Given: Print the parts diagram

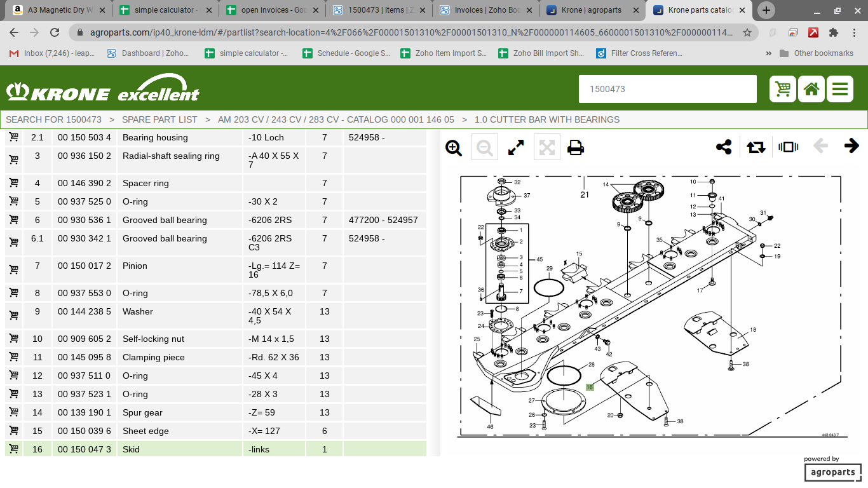Looking at the screenshot, I should point(576,147).
